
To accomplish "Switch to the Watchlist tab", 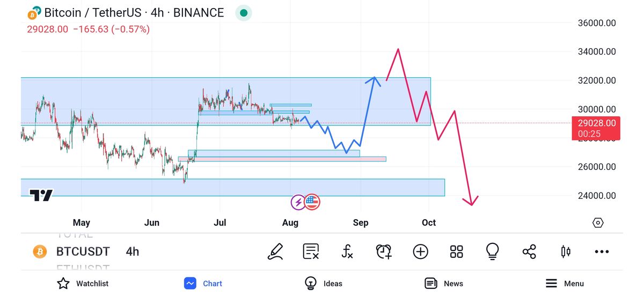I will pos(83,284).
